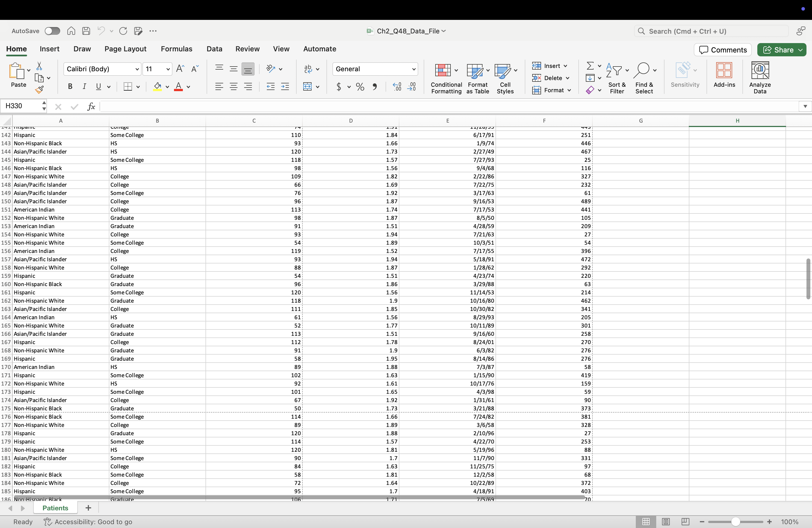
Task: Open the Formulas ribbon tab
Action: click(176, 49)
